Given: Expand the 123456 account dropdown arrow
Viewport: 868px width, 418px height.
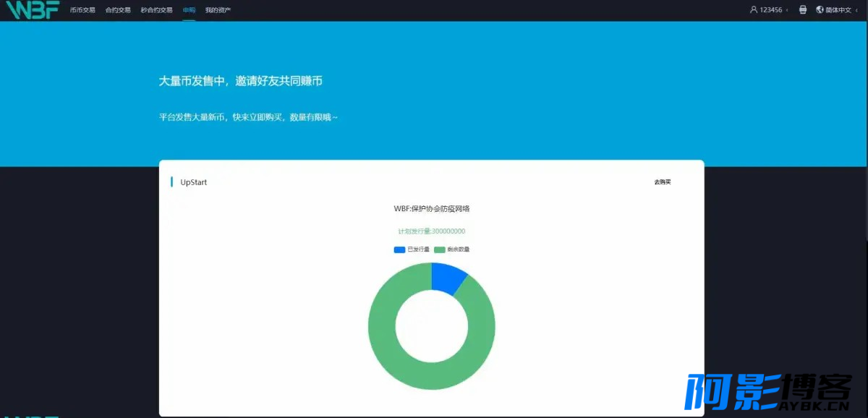Looking at the screenshot, I should click(787, 10).
